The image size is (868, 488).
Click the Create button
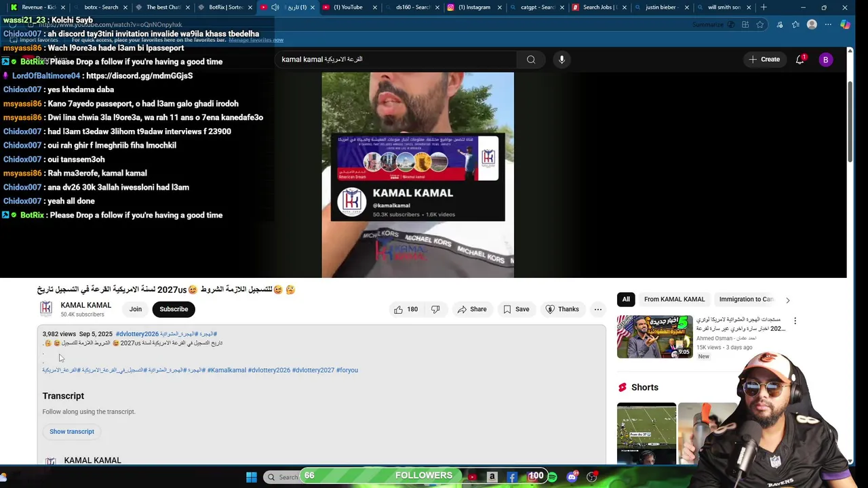pos(764,60)
